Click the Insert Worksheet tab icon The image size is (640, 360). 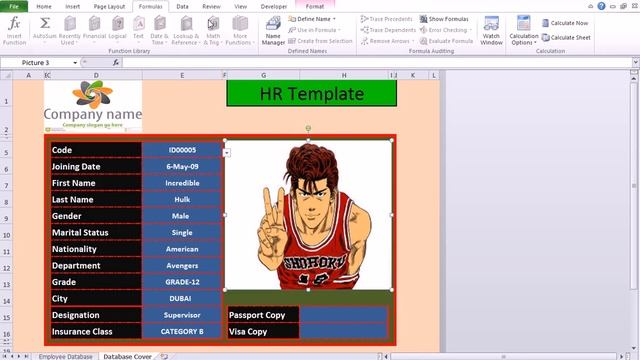(164, 356)
